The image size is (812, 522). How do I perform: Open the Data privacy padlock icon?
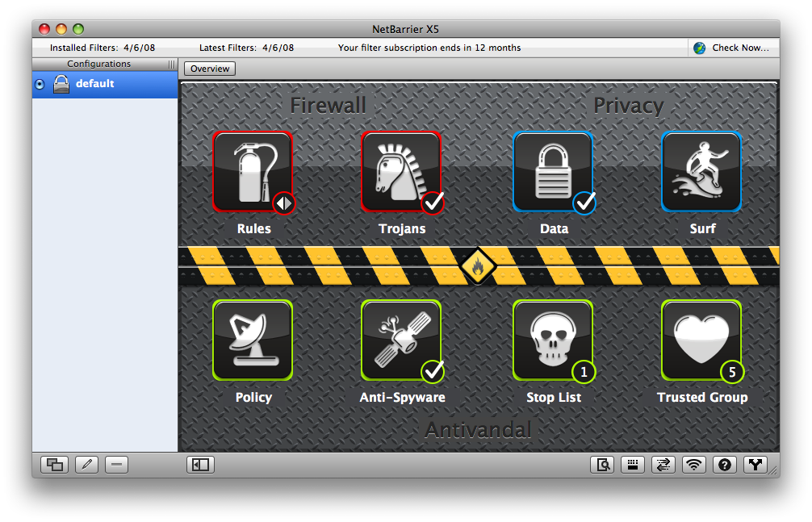click(553, 171)
